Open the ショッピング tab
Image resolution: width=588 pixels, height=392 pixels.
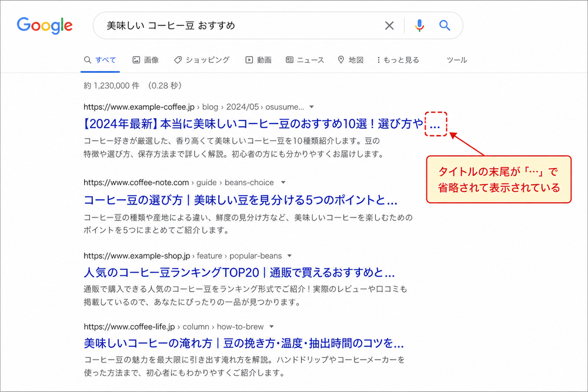[x=202, y=60]
